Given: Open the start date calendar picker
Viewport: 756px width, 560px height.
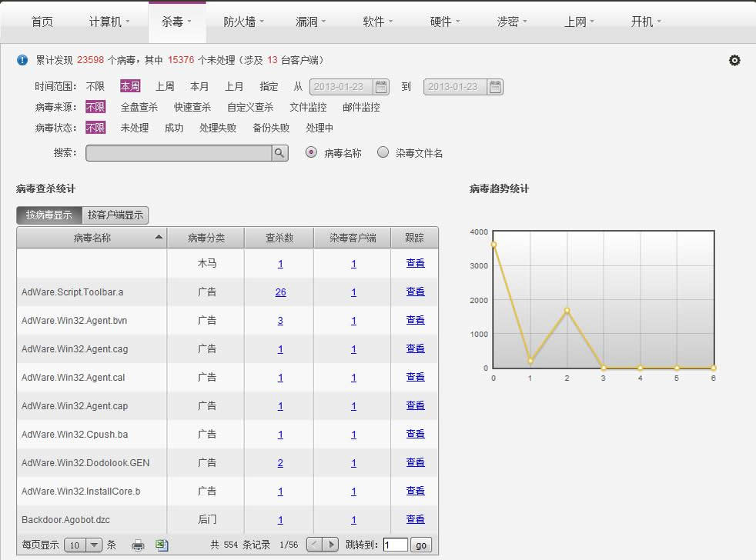Looking at the screenshot, I should (381, 87).
